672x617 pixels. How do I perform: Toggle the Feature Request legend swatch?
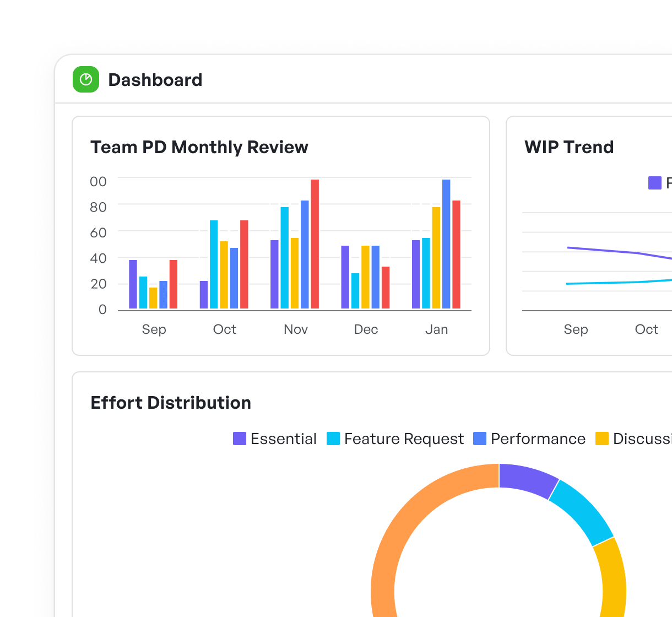(333, 439)
